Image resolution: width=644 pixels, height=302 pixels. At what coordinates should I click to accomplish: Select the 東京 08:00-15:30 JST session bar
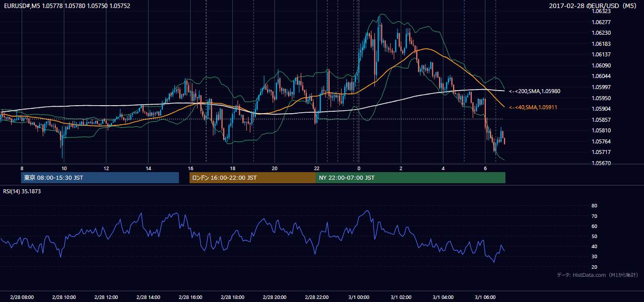pyautogui.click(x=100, y=178)
